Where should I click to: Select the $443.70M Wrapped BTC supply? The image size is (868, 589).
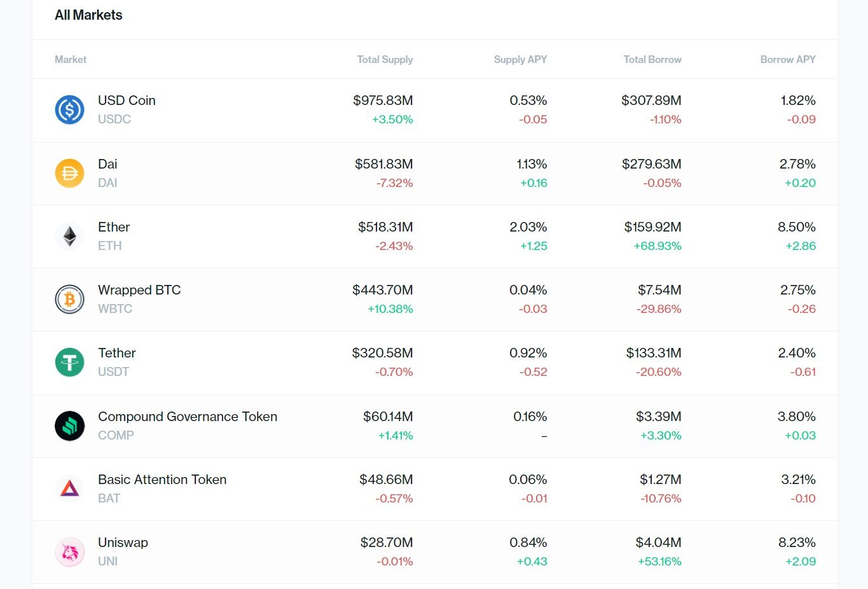tap(383, 290)
